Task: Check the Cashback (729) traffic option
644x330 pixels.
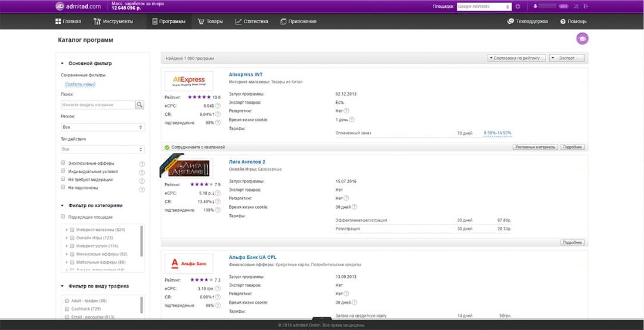Action: (x=67, y=309)
